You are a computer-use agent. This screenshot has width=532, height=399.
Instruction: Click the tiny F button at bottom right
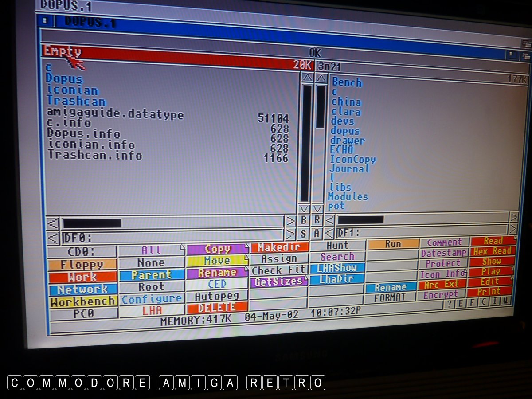pos(472,302)
